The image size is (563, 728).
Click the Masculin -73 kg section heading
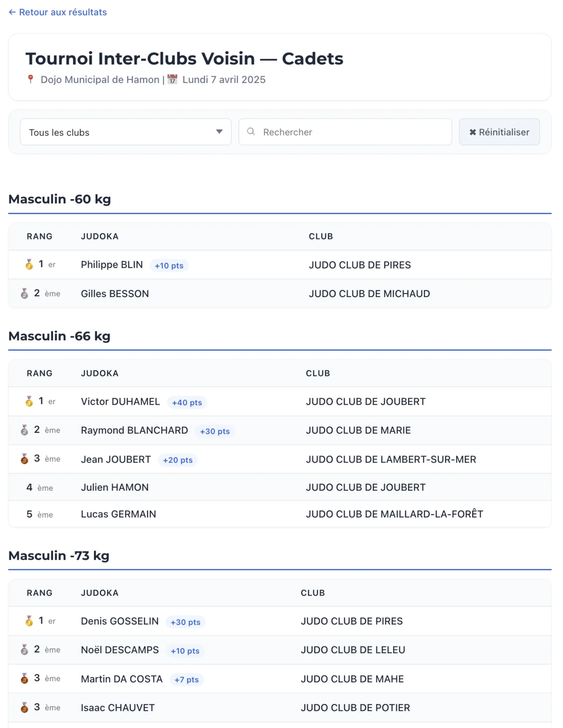coord(59,556)
